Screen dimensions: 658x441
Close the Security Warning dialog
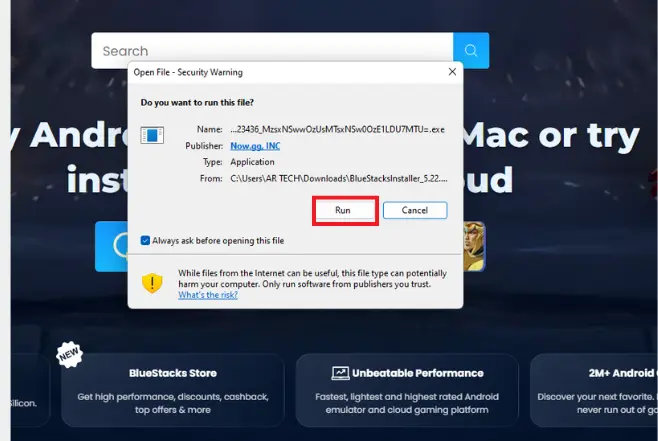(452, 72)
